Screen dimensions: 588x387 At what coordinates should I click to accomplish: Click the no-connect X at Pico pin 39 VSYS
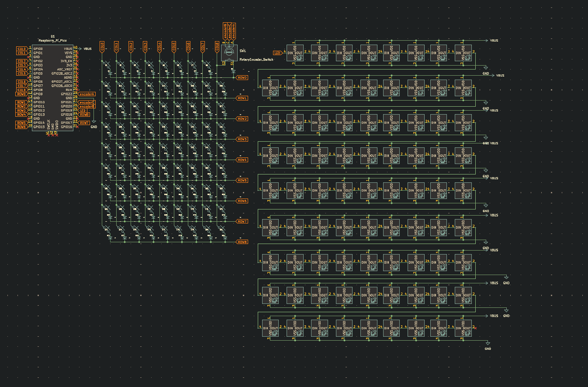pos(77,53)
